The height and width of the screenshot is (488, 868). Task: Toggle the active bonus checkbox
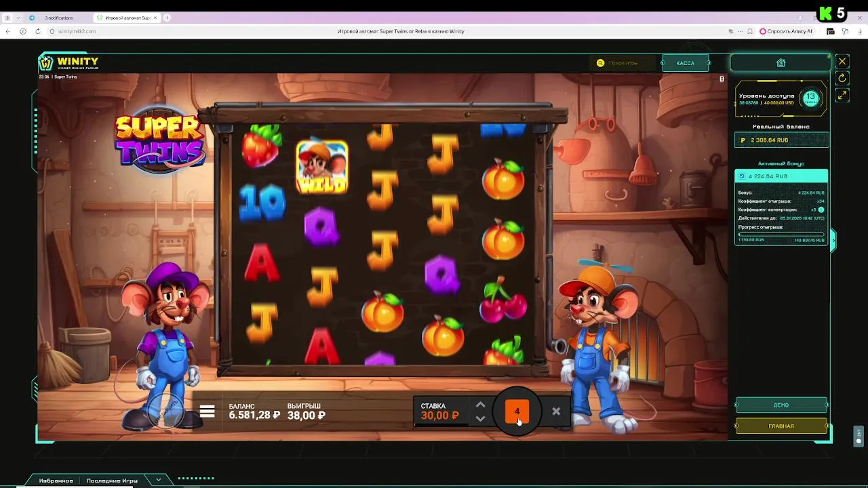pyautogui.click(x=742, y=176)
